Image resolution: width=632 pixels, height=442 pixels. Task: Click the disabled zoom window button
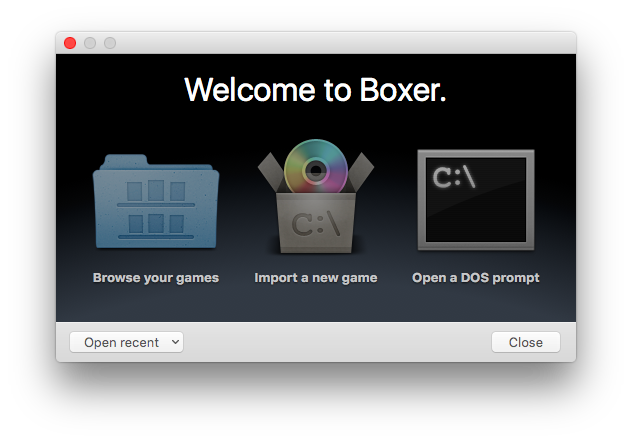(110, 43)
